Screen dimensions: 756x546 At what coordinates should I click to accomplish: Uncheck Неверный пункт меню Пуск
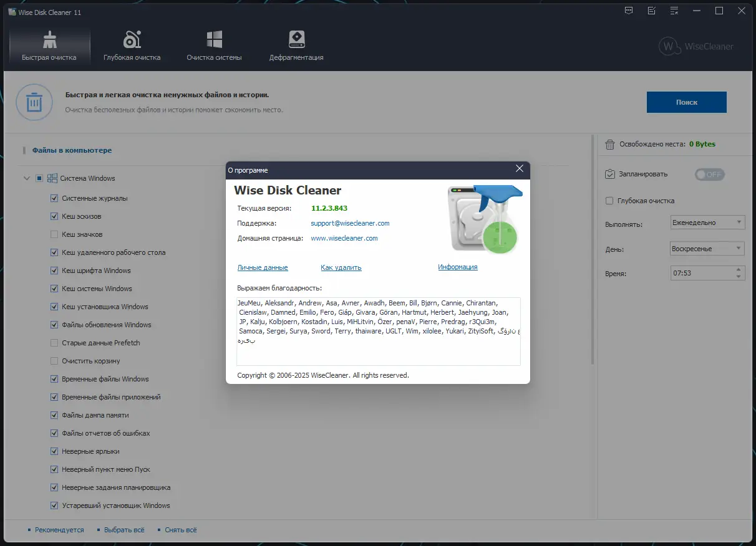54,469
